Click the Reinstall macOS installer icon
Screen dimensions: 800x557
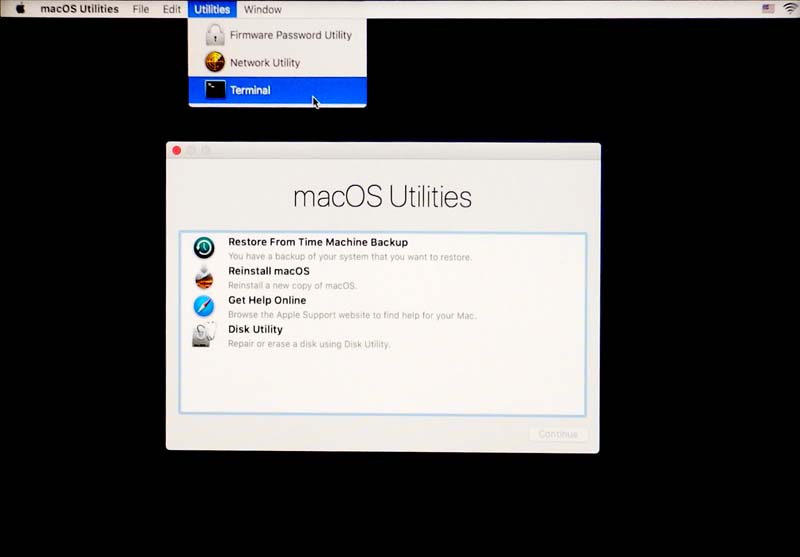tap(204, 277)
